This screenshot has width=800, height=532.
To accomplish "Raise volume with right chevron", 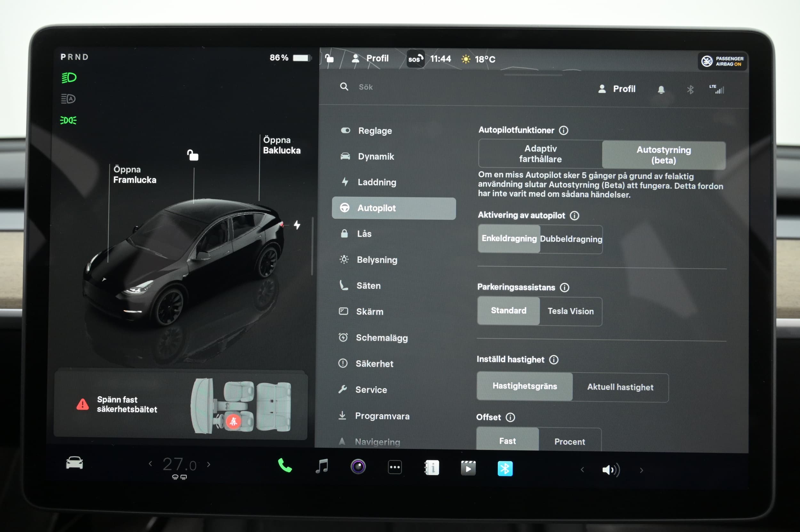I will pos(642,470).
